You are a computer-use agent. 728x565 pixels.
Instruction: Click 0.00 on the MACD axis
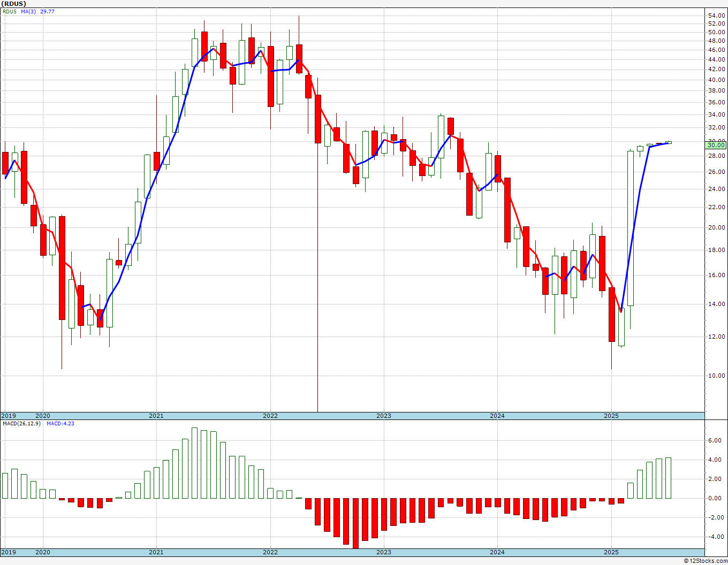(715, 499)
